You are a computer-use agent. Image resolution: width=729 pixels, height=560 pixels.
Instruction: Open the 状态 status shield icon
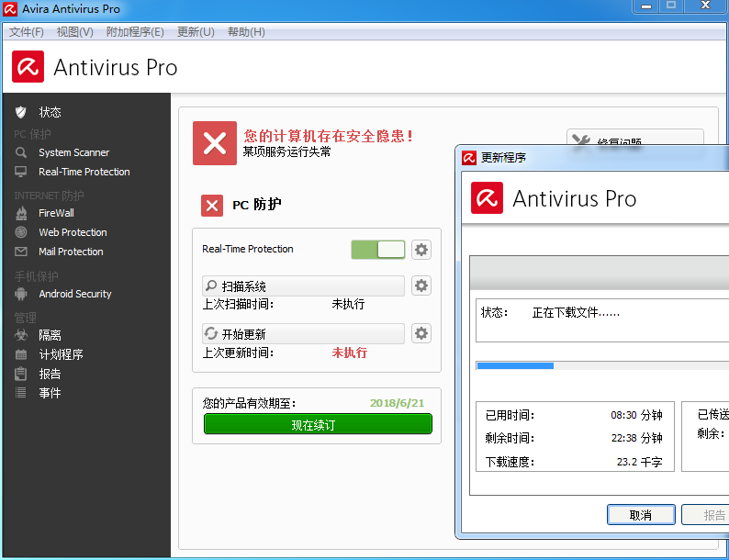coord(20,112)
